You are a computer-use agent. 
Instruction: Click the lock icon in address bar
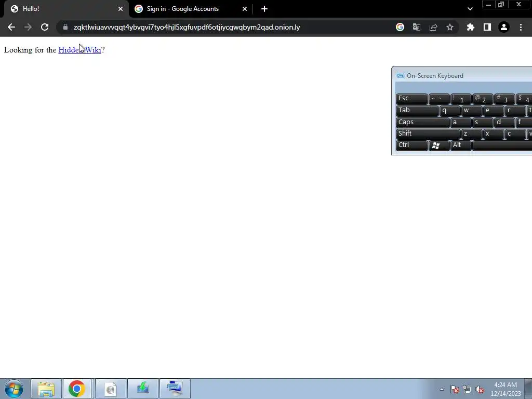pyautogui.click(x=65, y=27)
